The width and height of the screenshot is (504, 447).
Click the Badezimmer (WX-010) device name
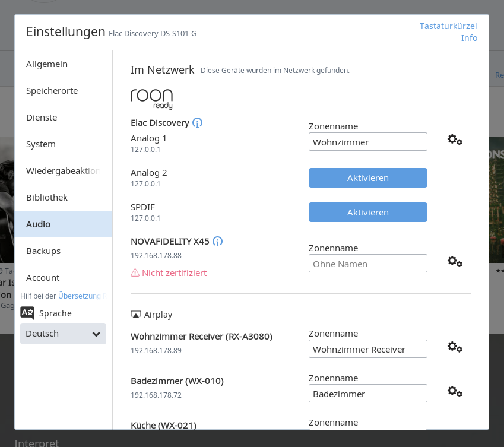(177, 381)
